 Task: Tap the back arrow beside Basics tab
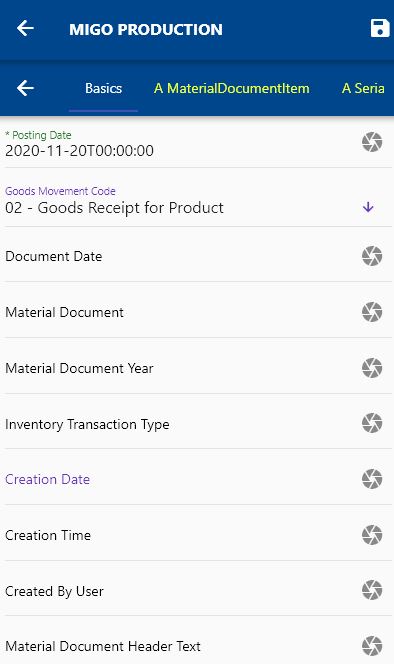coord(25,88)
